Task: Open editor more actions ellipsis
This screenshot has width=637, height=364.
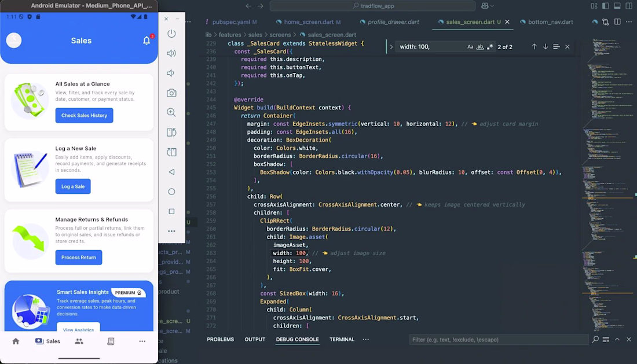Action: [629, 22]
